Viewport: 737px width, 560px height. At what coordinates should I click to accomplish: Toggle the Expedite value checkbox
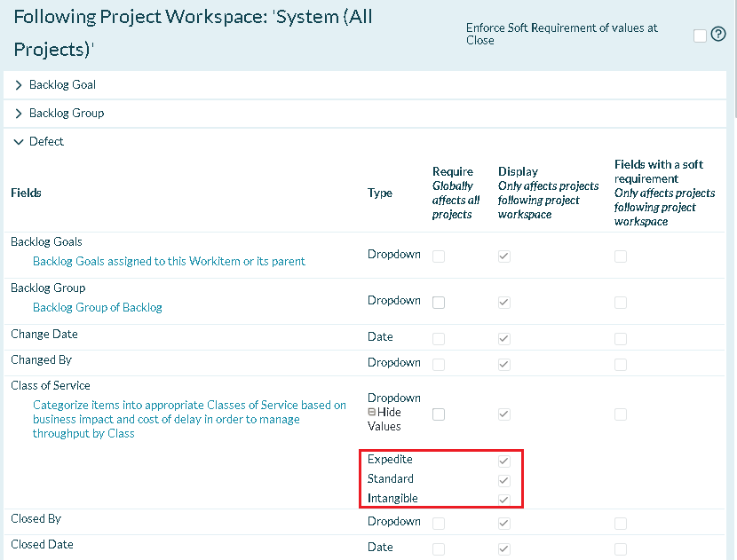point(504,461)
